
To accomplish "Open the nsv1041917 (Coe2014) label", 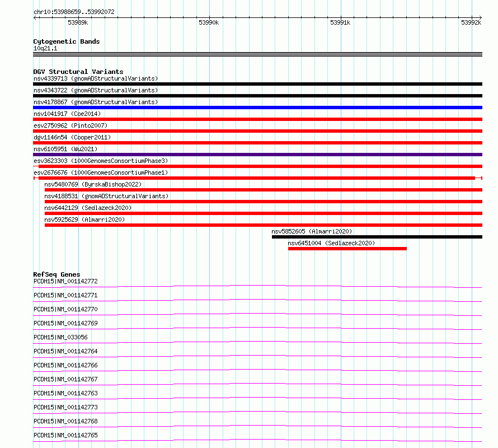I will coord(67,114).
